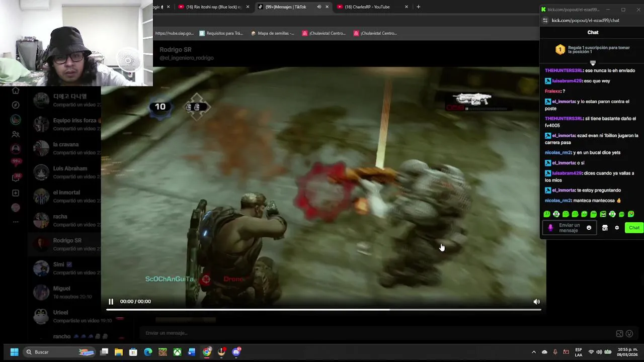
Task: Open a new browser tab
Action: pyautogui.click(x=418, y=7)
